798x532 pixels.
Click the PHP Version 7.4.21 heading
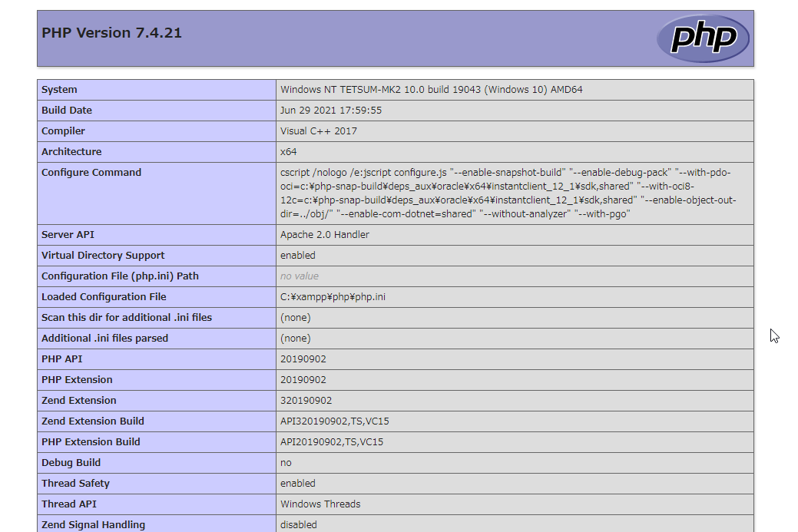[x=111, y=33]
